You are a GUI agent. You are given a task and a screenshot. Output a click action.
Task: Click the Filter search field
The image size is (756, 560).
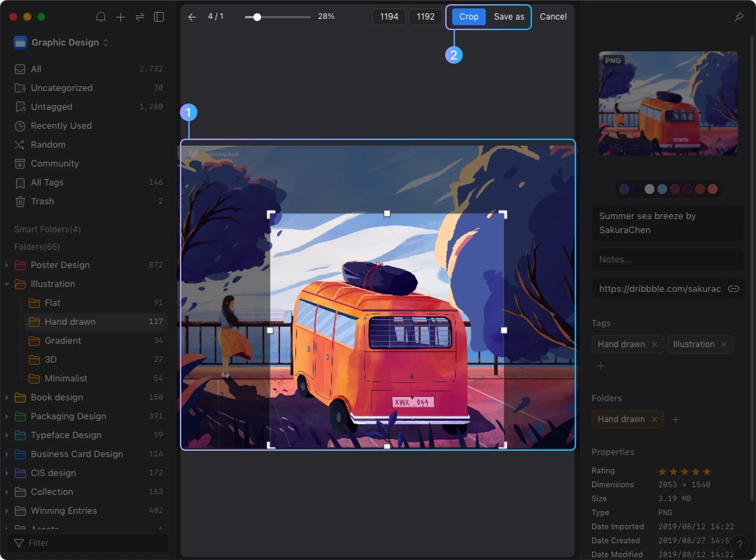tap(88, 543)
